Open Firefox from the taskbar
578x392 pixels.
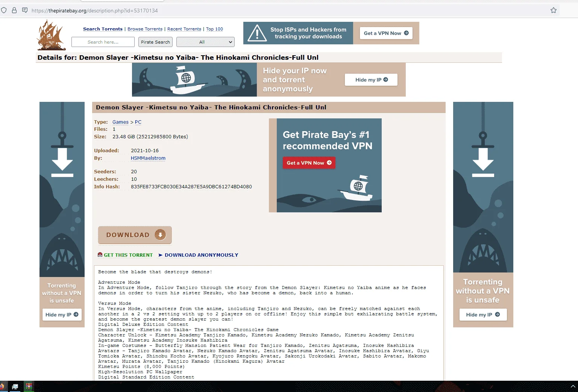pyautogui.click(x=2, y=386)
